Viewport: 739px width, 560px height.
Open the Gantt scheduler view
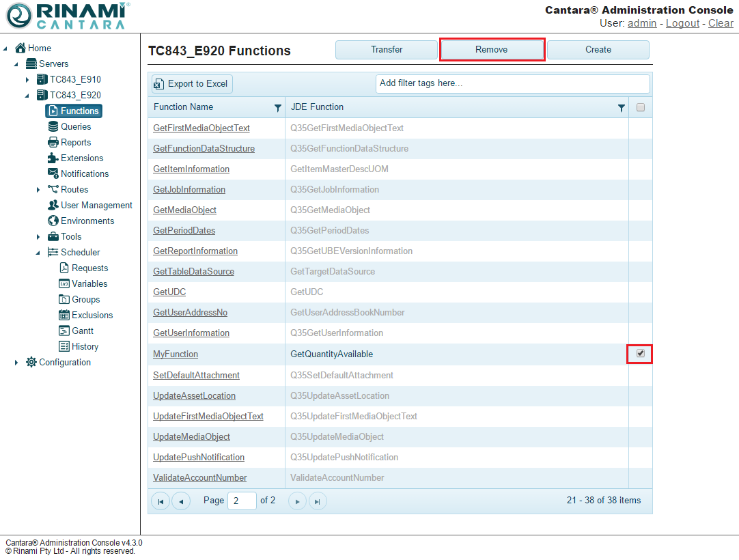(x=82, y=331)
